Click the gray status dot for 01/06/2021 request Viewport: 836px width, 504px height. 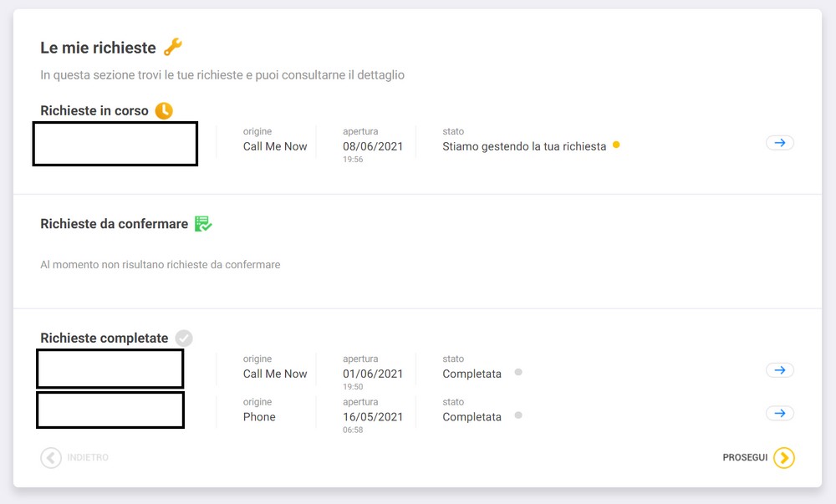coord(518,372)
